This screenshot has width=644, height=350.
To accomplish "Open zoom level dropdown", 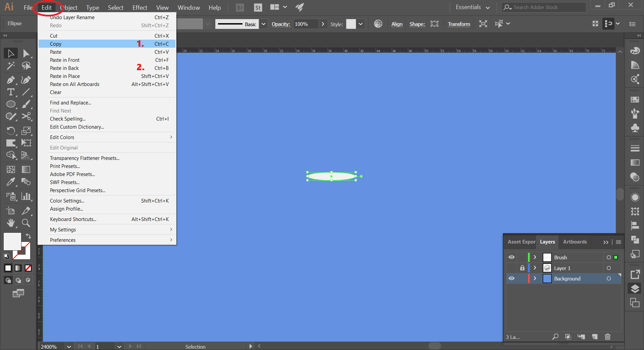I will 69,347.
